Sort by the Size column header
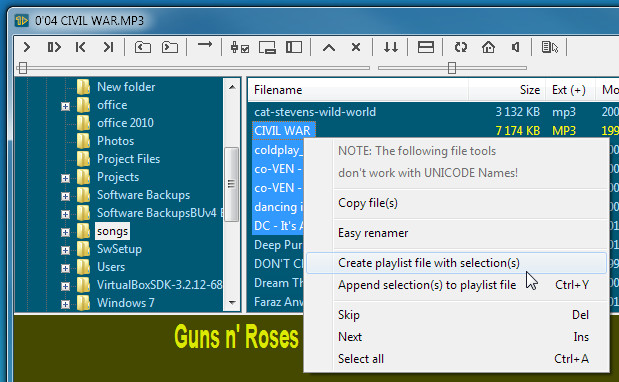 point(506,90)
